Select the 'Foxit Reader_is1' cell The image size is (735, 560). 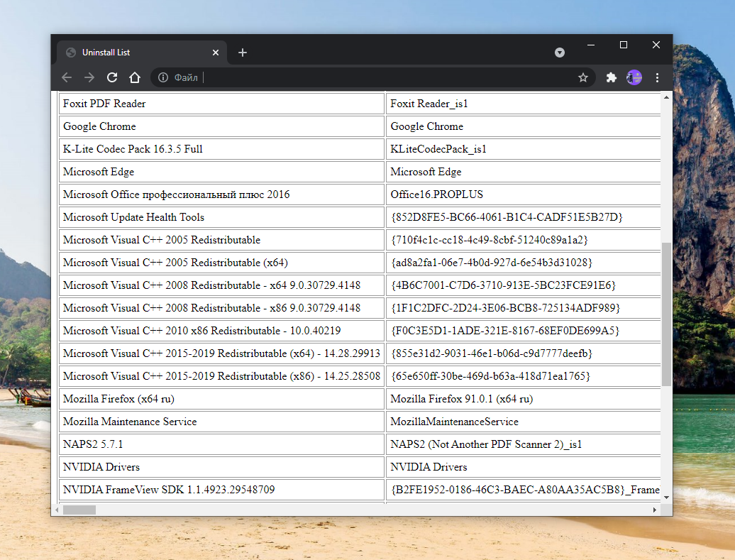523,104
